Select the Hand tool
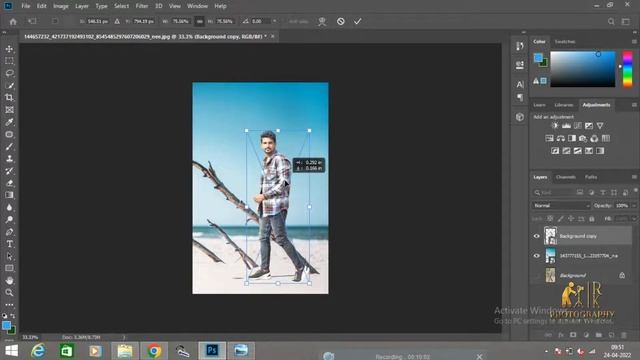640x360 pixels. [9, 280]
